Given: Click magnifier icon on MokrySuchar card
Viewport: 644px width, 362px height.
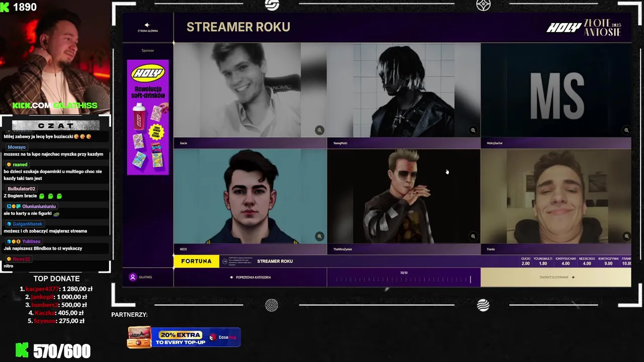Looking at the screenshot, I should (626, 130).
